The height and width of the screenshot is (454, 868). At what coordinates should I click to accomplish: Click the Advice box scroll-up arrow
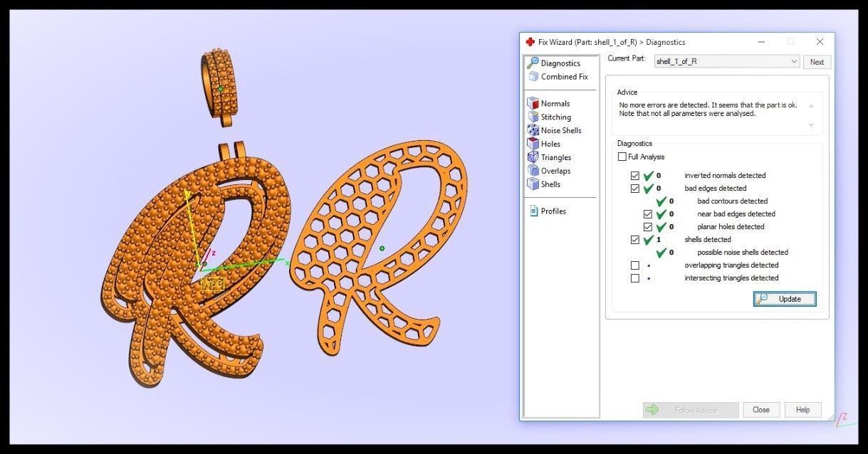(x=811, y=106)
